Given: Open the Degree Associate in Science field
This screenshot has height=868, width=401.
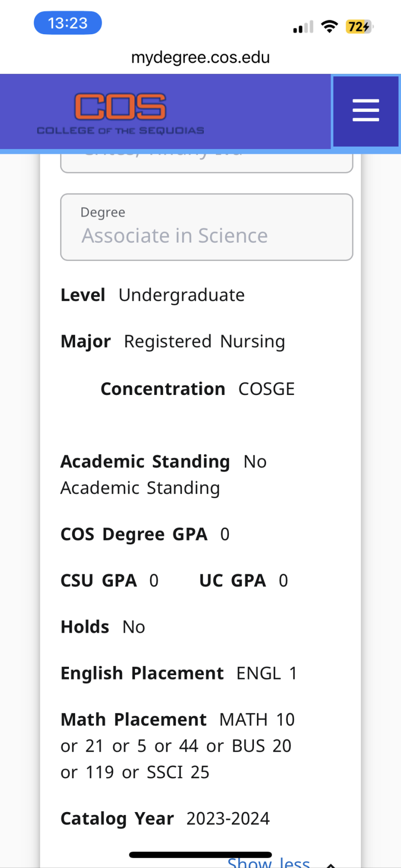Looking at the screenshot, I should [x=206, y=227].
